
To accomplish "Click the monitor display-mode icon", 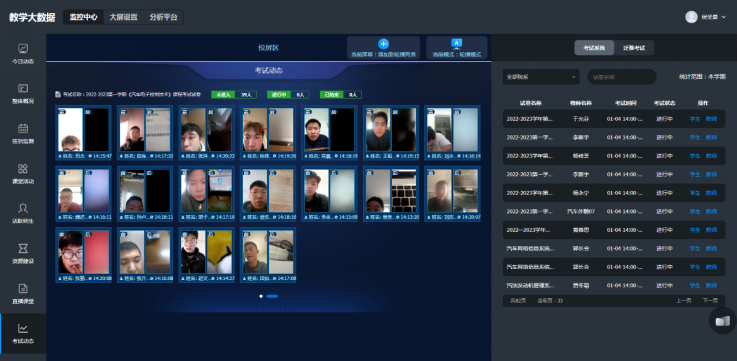I will tap(456, 44).
